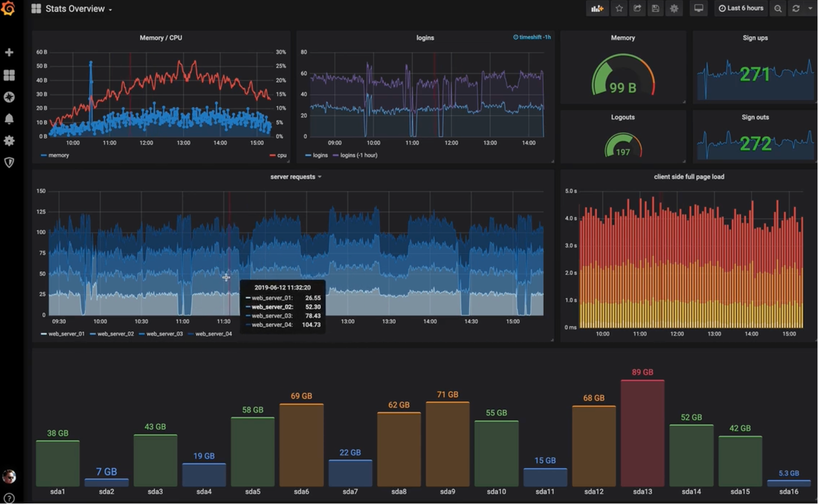Open Explore compass icon in sidebar

click(x=9, y=97)
